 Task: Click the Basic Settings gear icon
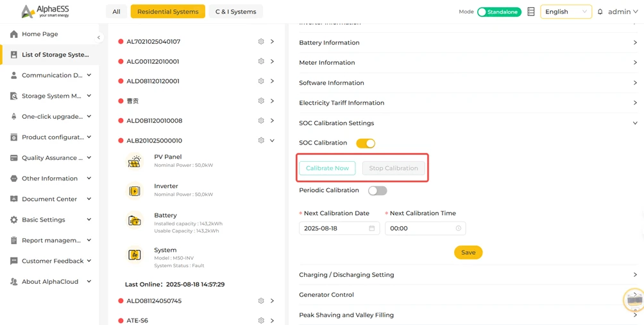[x=14, y=220]
